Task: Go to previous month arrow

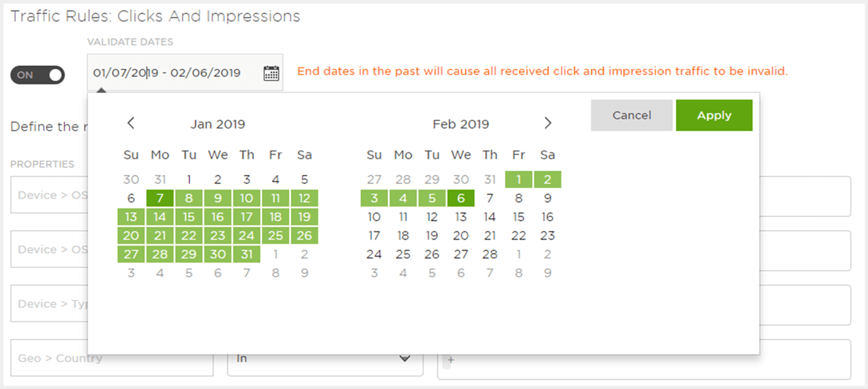Action: click(131, 123)
